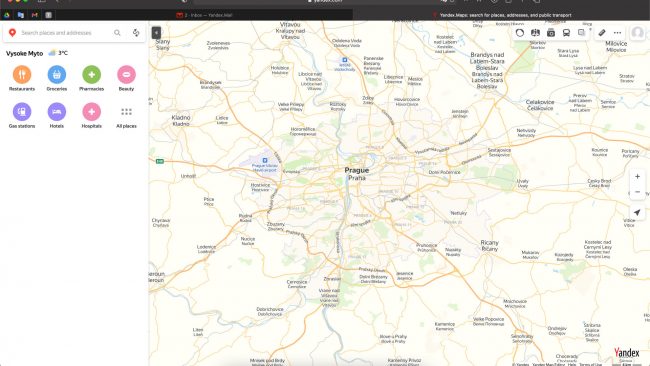Toggle the traffic layer icon
Screen dimensions: 650x366
520,33
